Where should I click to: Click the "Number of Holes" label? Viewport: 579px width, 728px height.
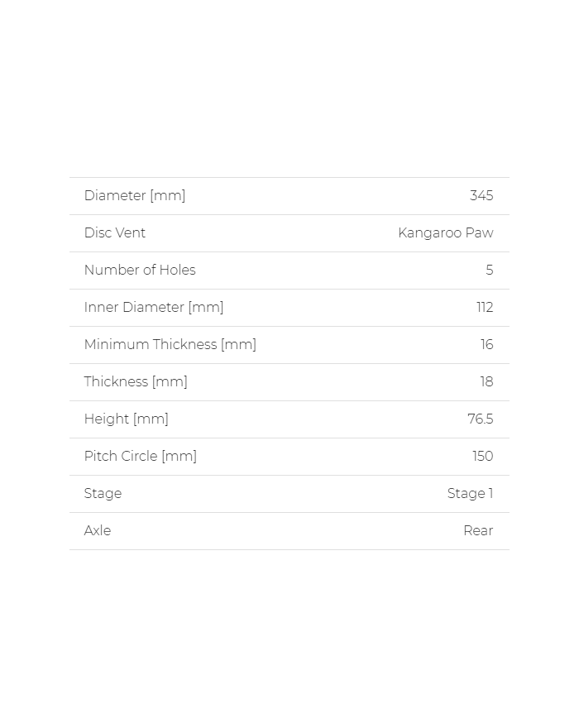click(x=140, y=271)
